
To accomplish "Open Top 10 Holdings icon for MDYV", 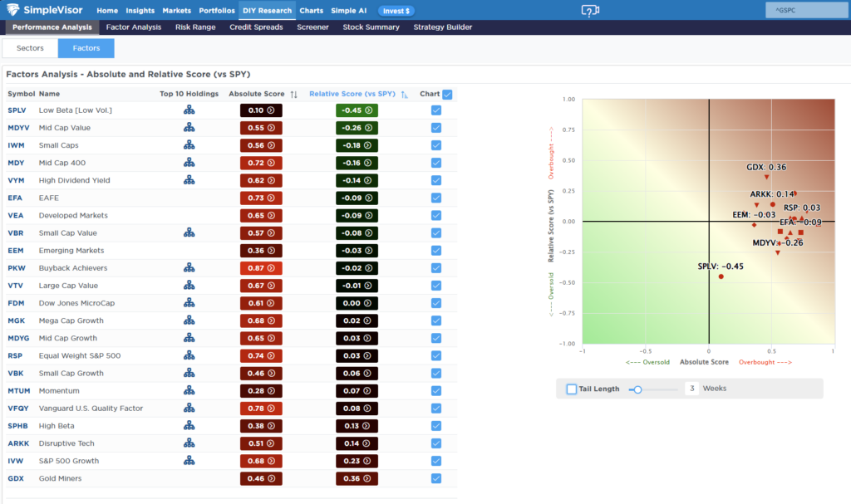I will [x=189, y=128].
